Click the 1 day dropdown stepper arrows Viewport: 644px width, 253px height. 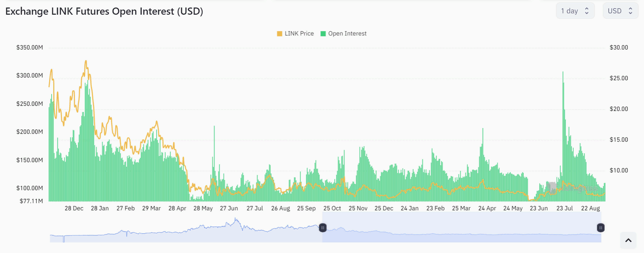(587, 11)
